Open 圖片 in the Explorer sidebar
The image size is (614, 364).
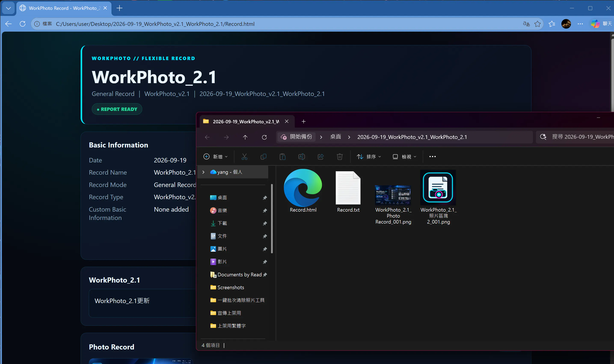222,249
